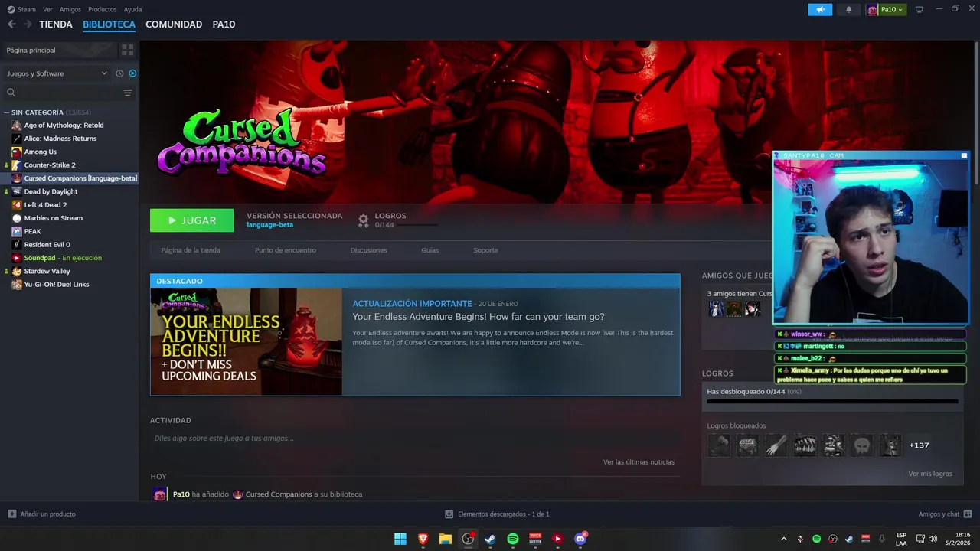Show the +137 more locked achievements
The height and width of the screenshot is (551, 980).
(x=919, y=445)
